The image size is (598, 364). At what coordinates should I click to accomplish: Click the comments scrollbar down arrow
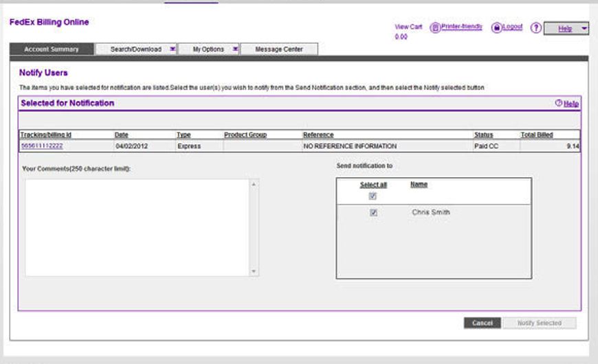click(x=254, y=271)
